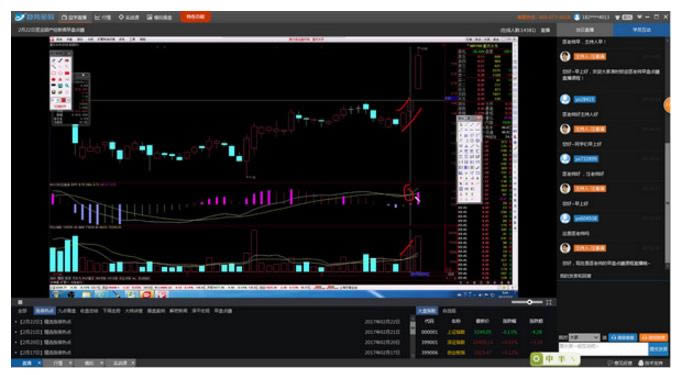Click the host avatar on the first chat message
This screenshot has height=375, width=679.
[x=565, y=56]
